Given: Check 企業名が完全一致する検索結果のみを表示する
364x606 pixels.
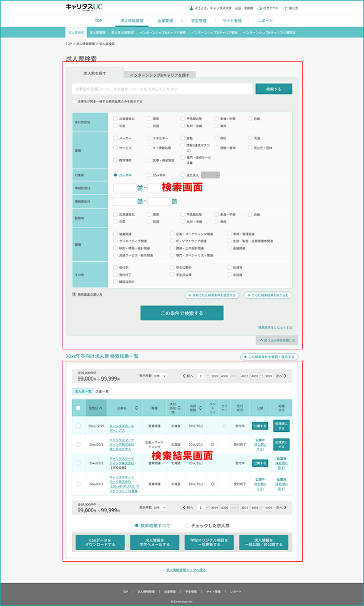Looking at the screenshot, I should (74, 102).
